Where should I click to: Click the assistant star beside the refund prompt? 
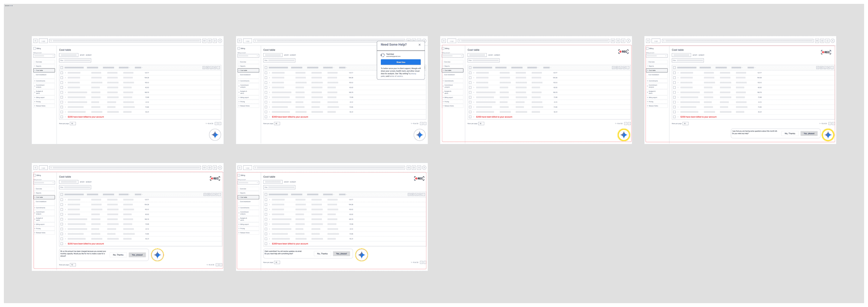(157, 255)
